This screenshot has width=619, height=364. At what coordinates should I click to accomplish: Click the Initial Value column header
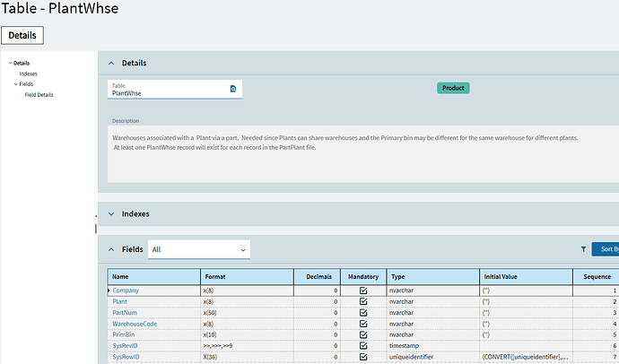(527, 276)
